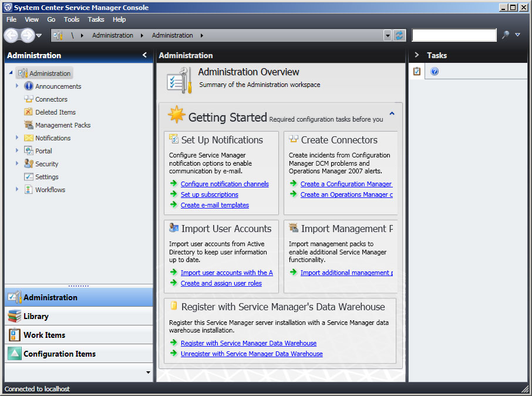Open the workspace buttons overflow arrow
532x396 pixels.
pos(149,372)
